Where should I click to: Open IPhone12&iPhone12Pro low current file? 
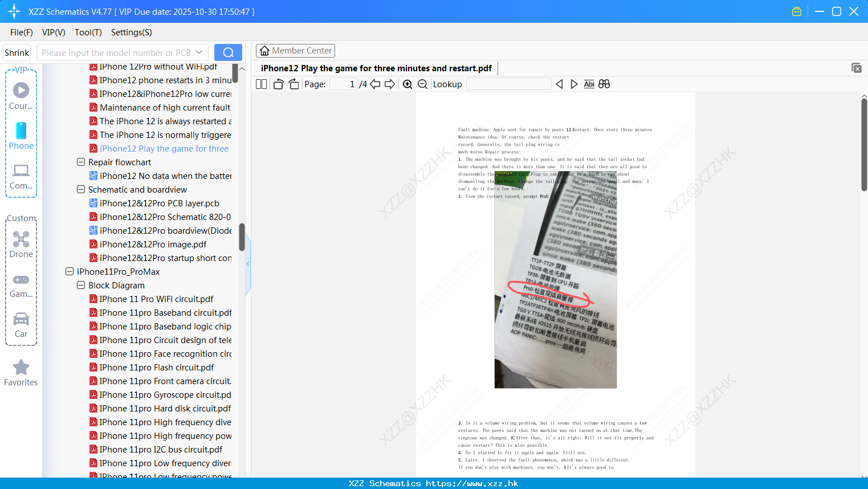[x=160, y=94]
